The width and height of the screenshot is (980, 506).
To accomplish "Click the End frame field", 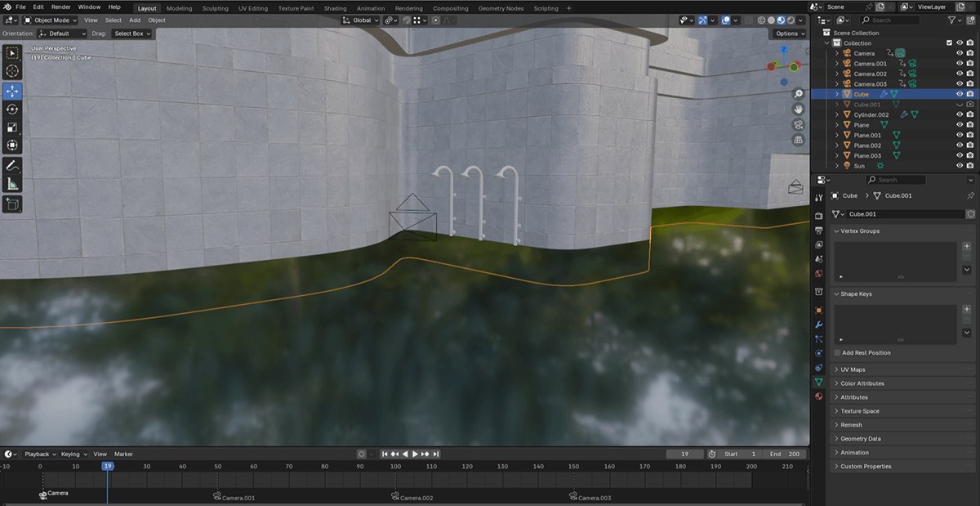I will tap(785, 454).
